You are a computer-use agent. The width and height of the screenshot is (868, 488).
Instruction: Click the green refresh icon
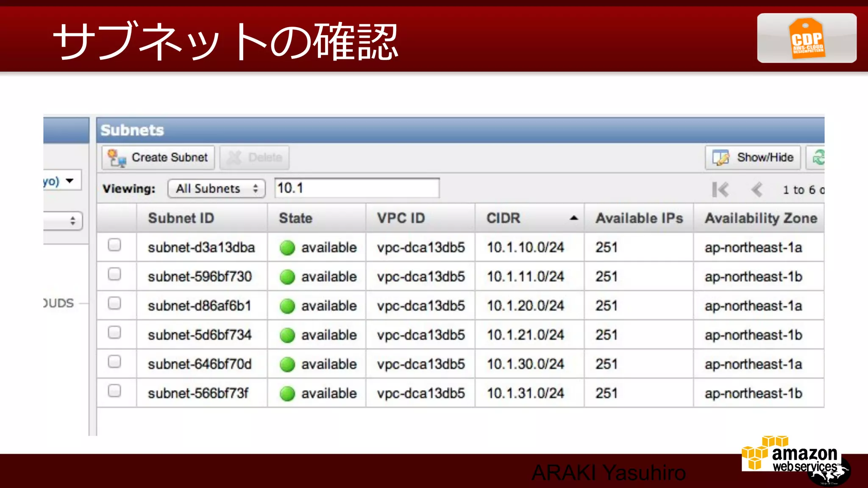coord(818,158)
